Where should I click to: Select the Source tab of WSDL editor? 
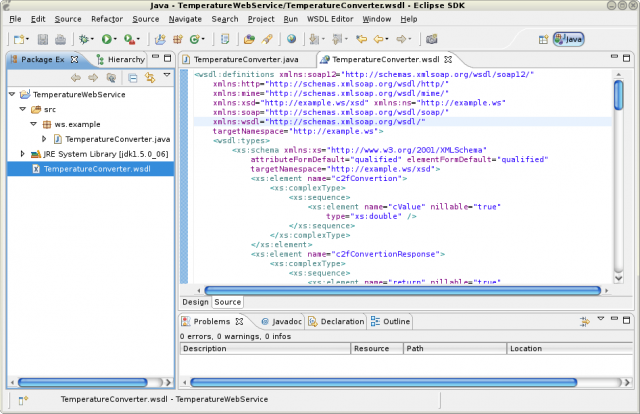tap(228, 302)
